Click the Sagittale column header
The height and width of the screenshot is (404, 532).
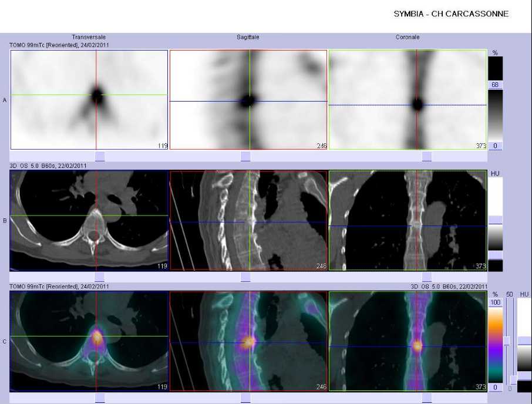[248, 37]
